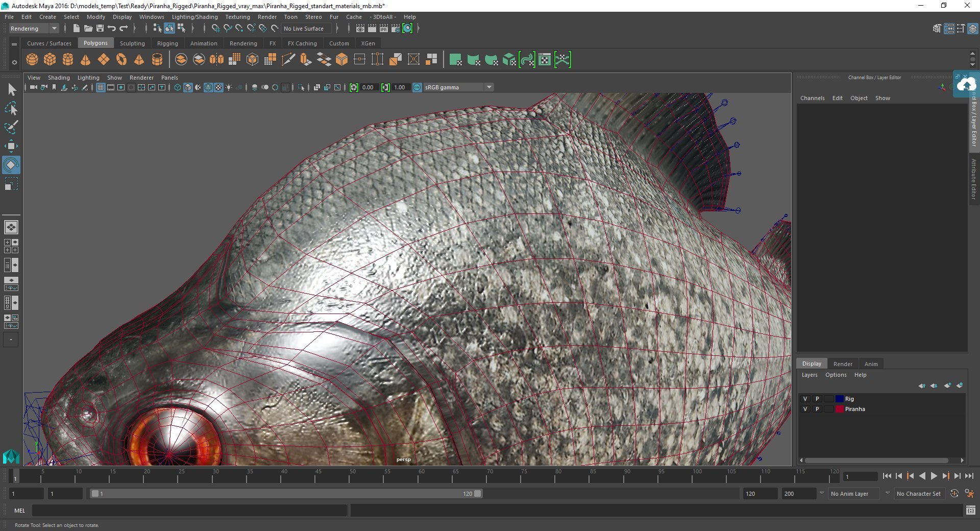The height and width of the screenshot is (531, 980).
Task: Click the polygon cylinder shelf icon
Action: (x=68, y=60)
